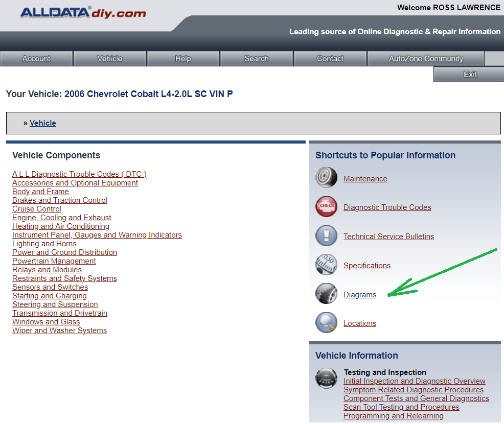The image size is (504, 424).
Task: Open the Vehicle menu tab
Action: pyautogui.click(x=110, y=58)
